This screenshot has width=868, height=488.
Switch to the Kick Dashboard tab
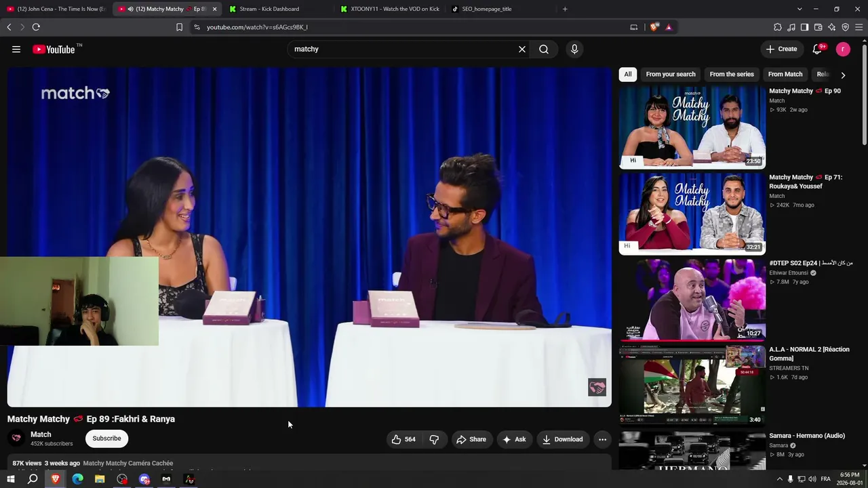[278, 9]
